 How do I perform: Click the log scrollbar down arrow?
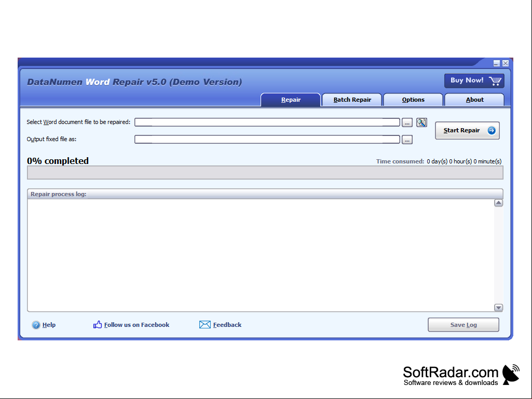pos(498,308)
